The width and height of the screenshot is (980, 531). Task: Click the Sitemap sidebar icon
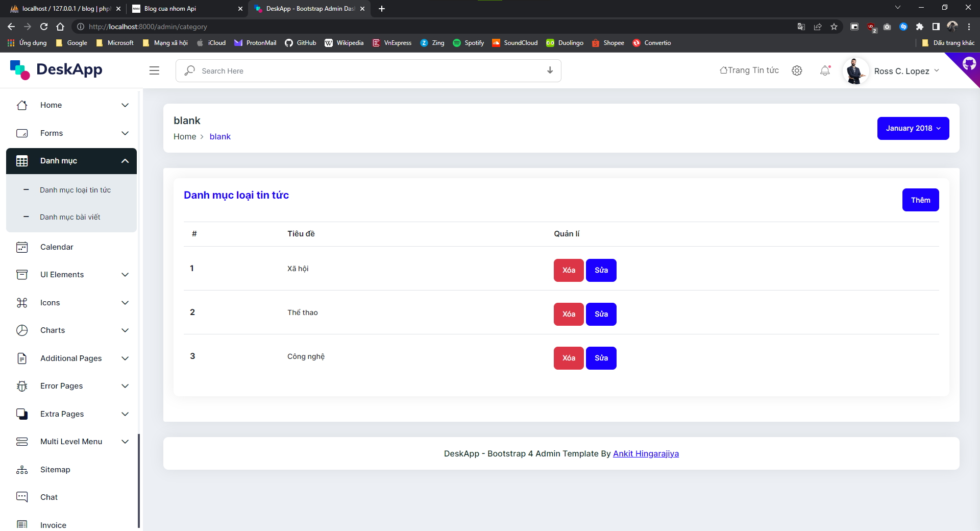tap(22, 470)
